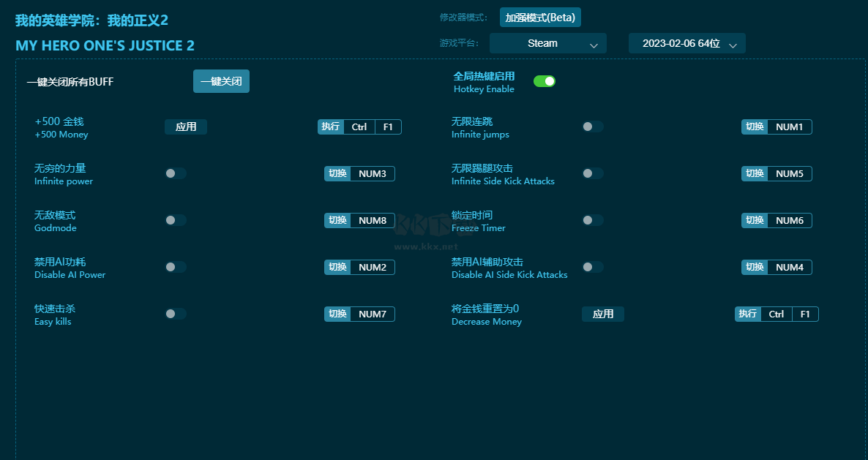This screenshot has height=460, width=868.
Task: Switch on Easy kills toggle
Action: pos(176,314)
